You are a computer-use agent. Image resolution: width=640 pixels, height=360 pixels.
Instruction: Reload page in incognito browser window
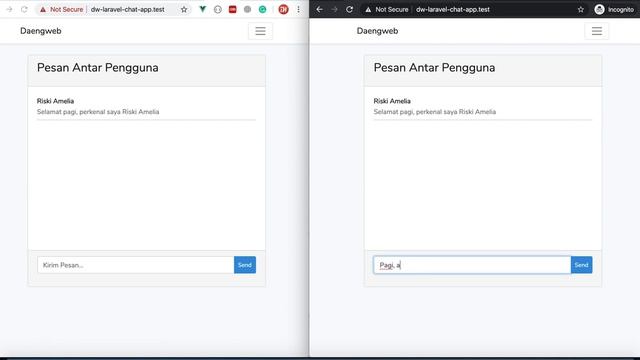pos(349,9)
